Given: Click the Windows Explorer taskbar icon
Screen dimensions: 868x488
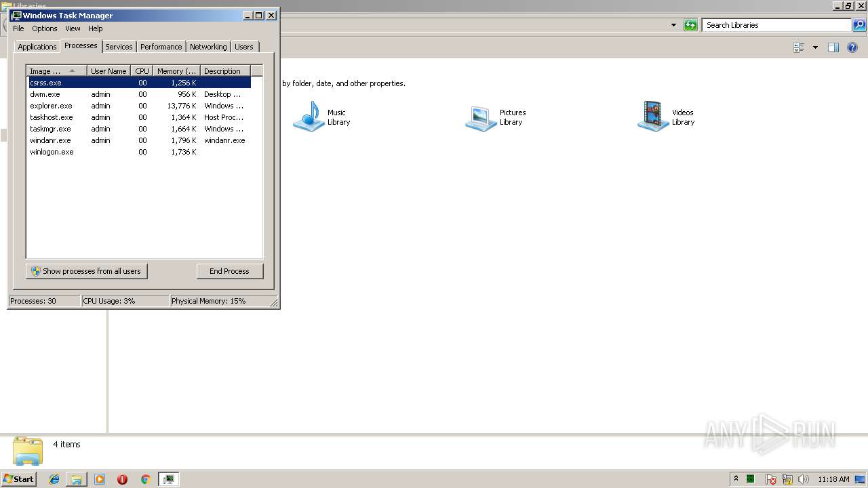Looking at the screenshot, I should pos(77,479).
